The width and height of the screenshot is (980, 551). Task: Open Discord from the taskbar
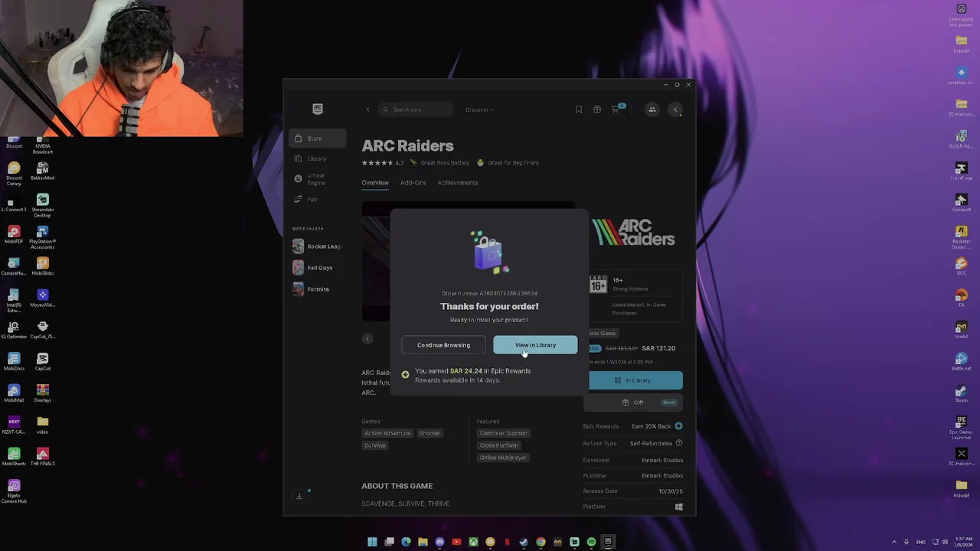[439, 542]
